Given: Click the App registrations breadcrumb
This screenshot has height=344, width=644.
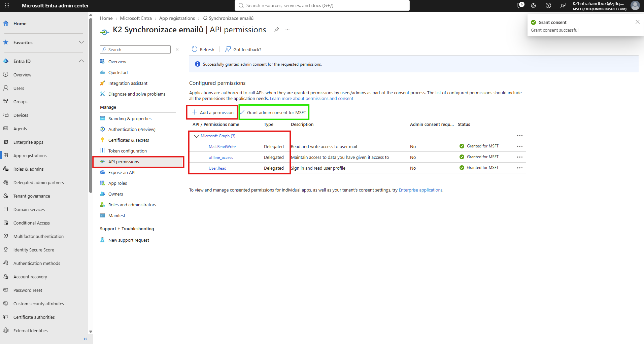Looking at the screenshot, I should coord(177,18).
